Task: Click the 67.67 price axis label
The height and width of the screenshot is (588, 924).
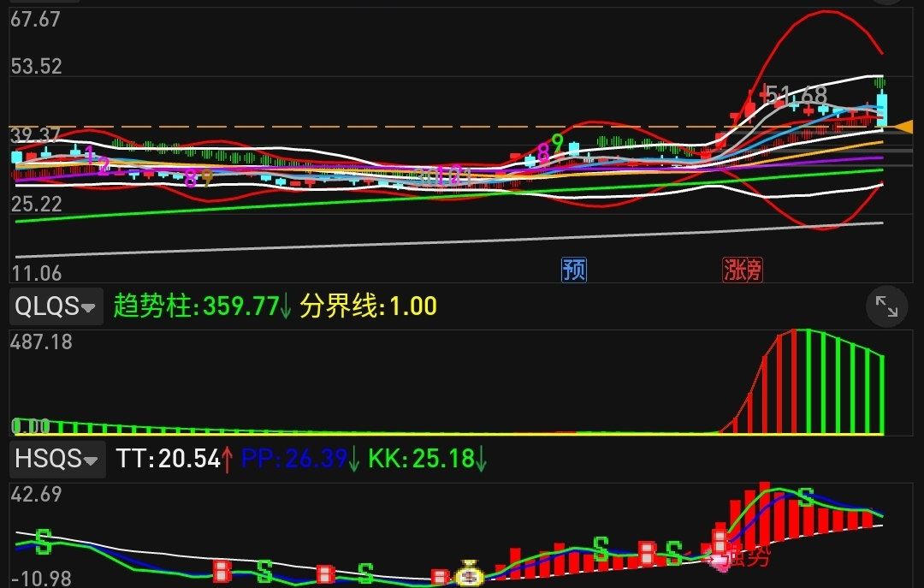Action: pos(35,20)
